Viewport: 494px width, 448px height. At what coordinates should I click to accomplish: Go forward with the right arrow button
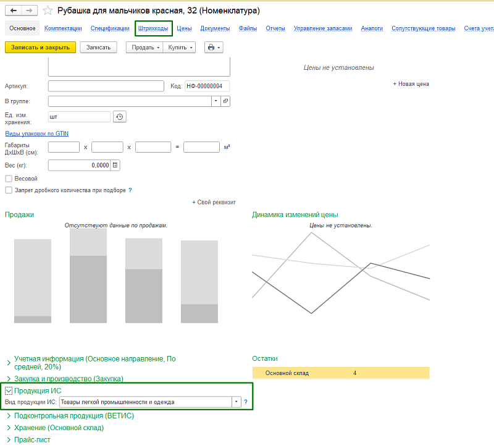click(29, 11)
